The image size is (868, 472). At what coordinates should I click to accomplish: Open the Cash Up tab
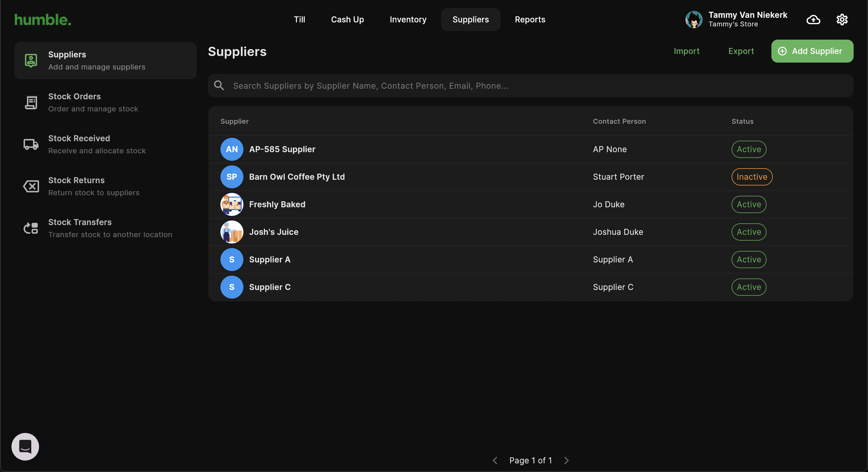pyautogui.click(x=347, y=20)
